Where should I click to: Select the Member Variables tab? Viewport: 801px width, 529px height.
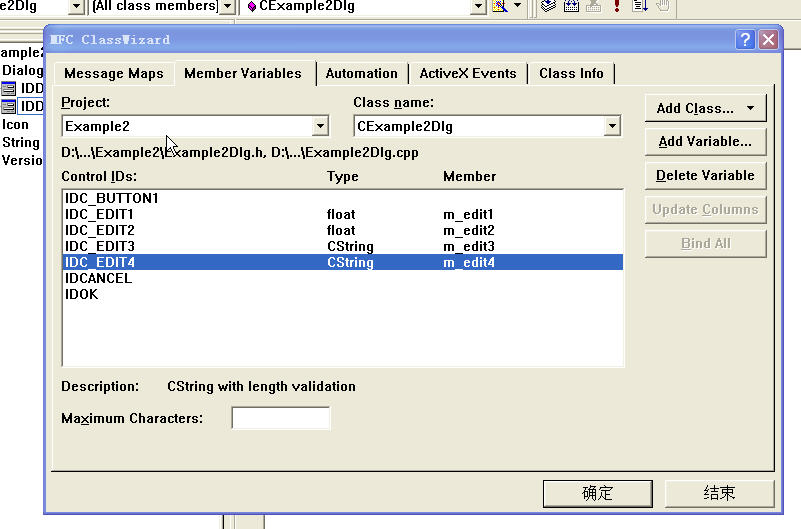(243, 74)
